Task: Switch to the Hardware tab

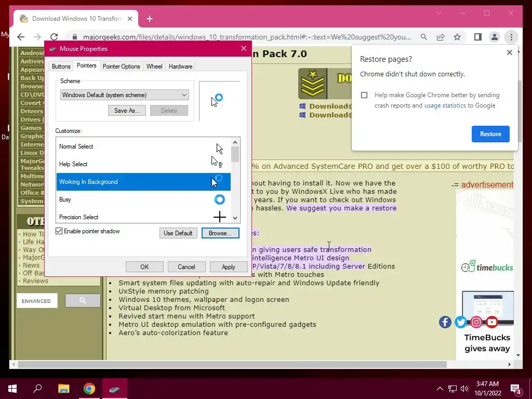Action: pyautogui.click(x=180, y=66)
